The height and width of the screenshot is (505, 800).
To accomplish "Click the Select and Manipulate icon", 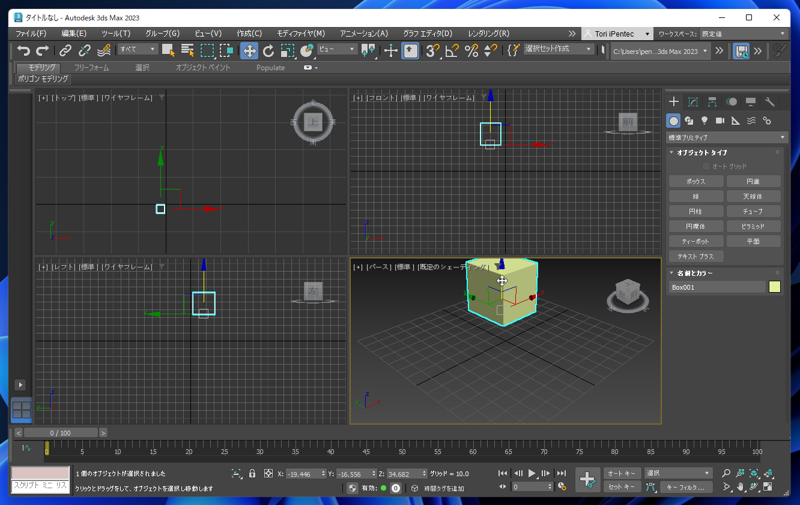I will tap(391, 50).
